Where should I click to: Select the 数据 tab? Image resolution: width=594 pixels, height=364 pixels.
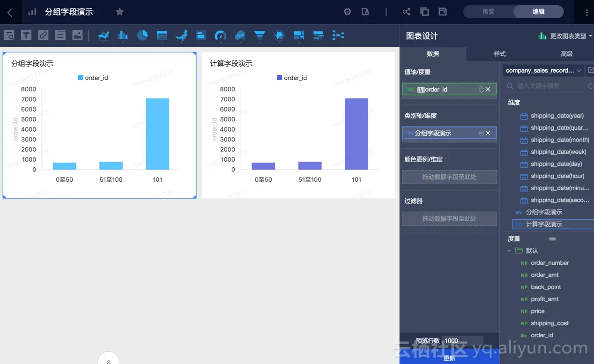[433, 54]
